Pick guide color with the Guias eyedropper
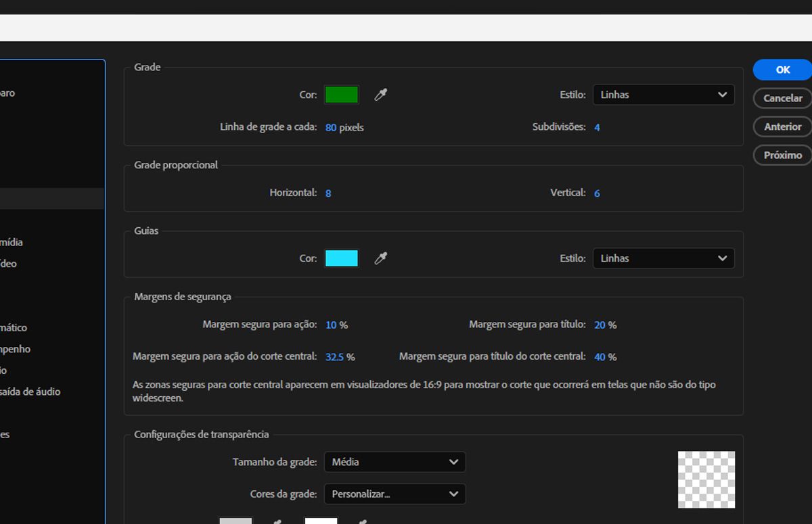Viewport: 812px width, 524px height. coord(381,258)
